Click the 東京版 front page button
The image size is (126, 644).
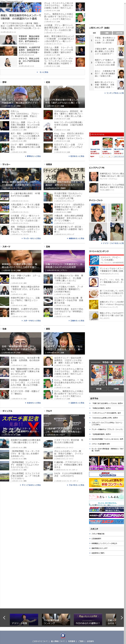pos(99,389)
